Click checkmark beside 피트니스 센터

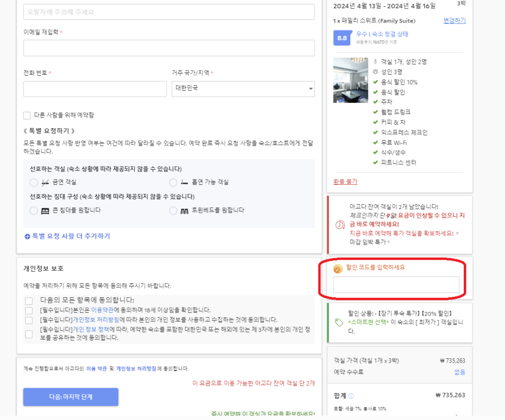tap(375, 162)
